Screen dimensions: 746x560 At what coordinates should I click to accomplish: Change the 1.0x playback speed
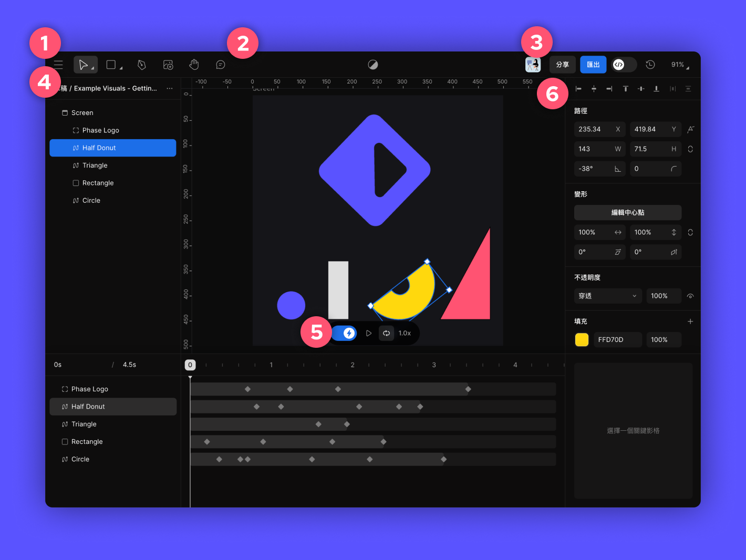point(405,333)
